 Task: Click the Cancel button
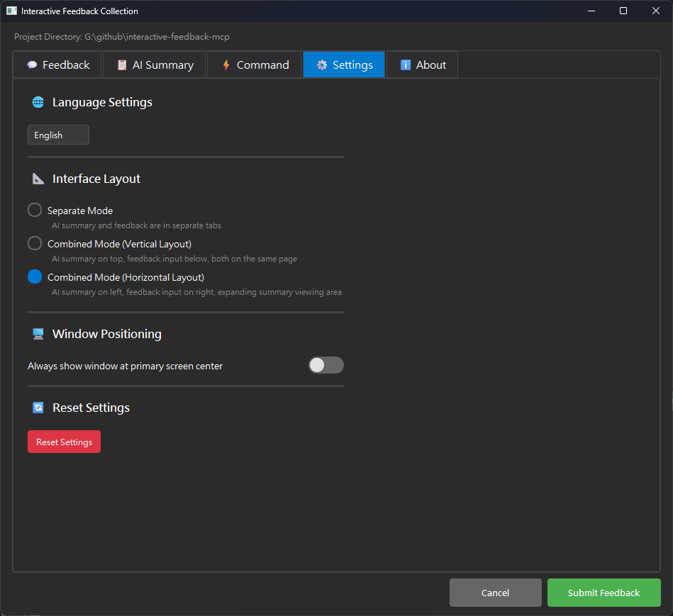(x=495, y=593)
